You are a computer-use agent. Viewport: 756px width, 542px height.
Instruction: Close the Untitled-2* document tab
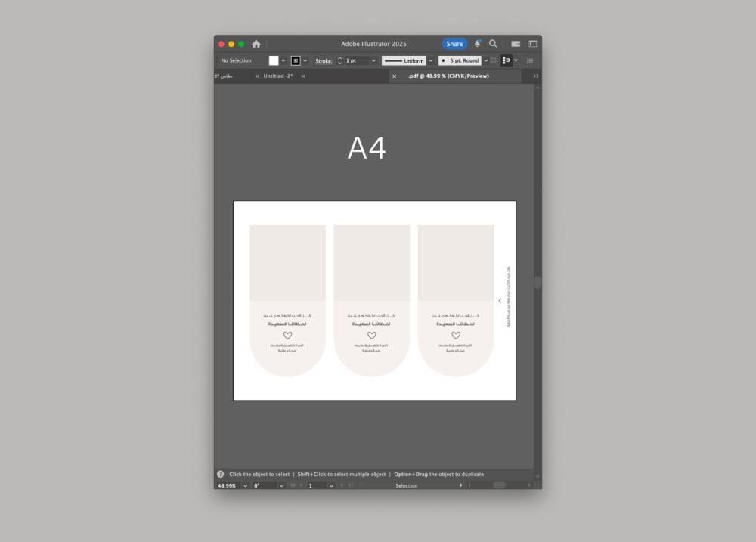(x=257, y=76)
